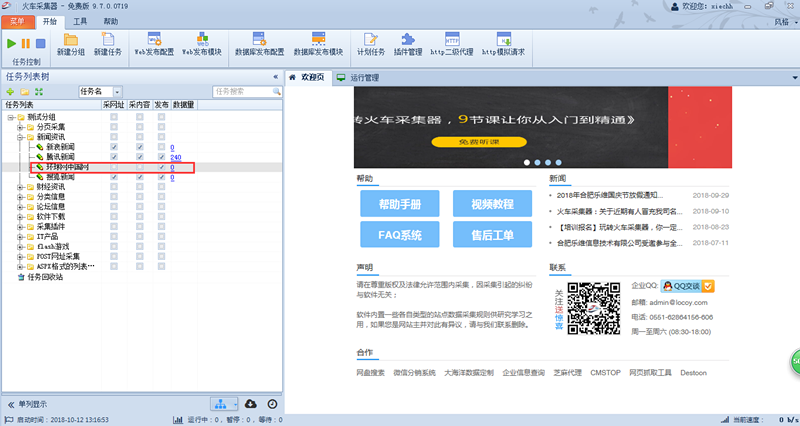The image size is (800, 426).
Task: Switch to 开始 ribbon tab
Action: [50, 21]
